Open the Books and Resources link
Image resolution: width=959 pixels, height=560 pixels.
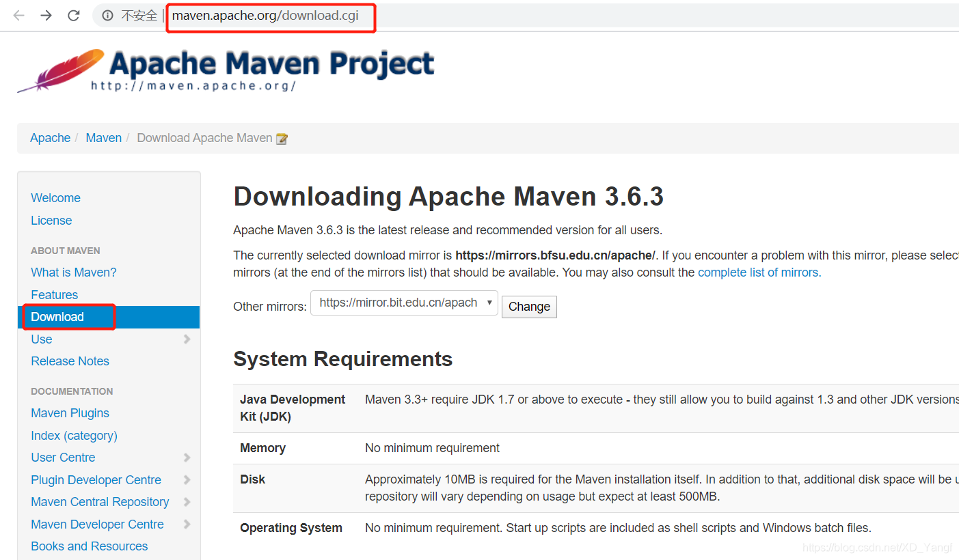pos(90,546)
